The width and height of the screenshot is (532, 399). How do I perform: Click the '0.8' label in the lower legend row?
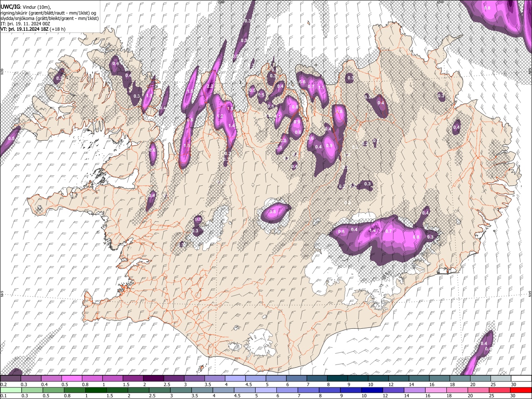[x=66, y=396]
